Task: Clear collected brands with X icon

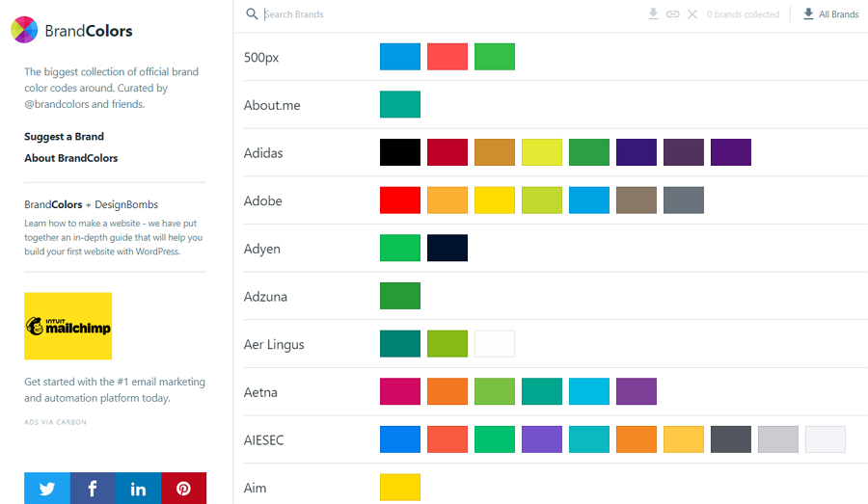Action: click(692, 13)
